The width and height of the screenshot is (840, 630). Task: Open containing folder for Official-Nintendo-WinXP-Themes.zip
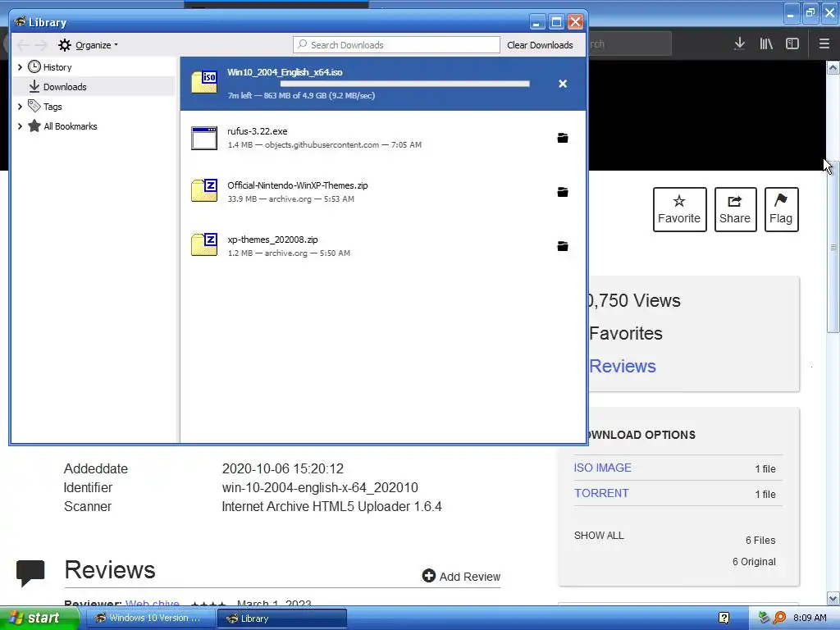[563, 192]
